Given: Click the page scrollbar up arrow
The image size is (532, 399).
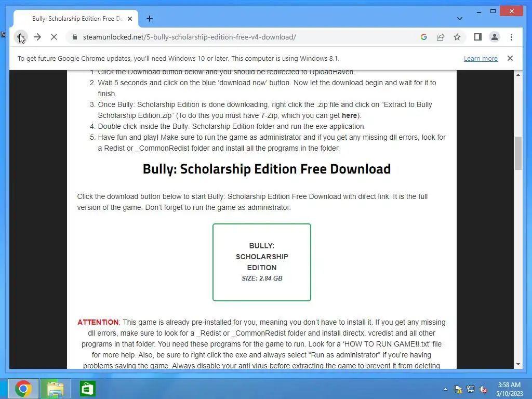Looking at the screenshot, I should pyautogui.click(x=518, y=75).
